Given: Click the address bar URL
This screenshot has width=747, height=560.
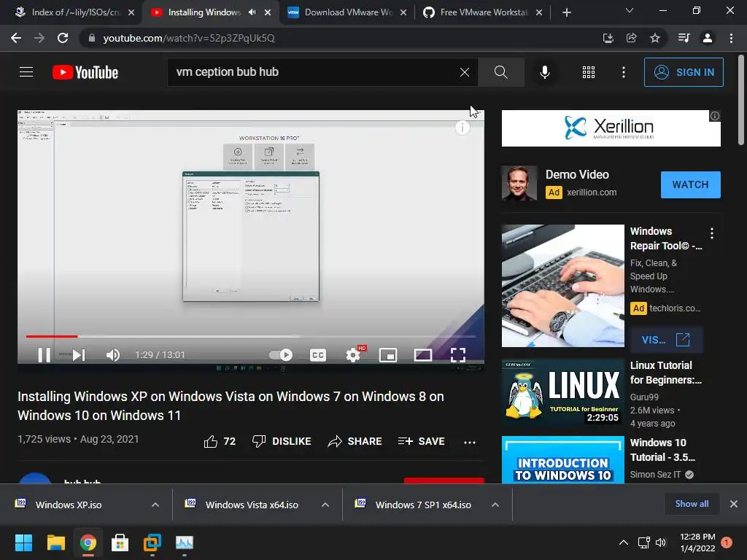Looking at the screenshot, I should pyautogui.click(x=189, y=38).
